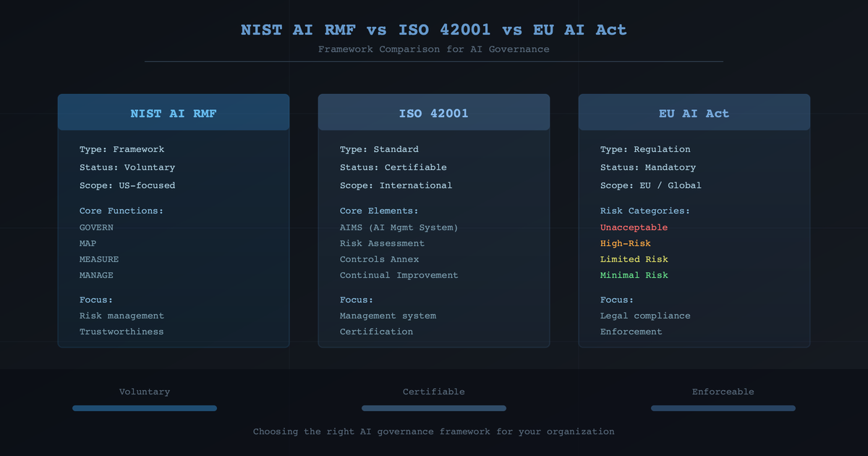Screen dimensions: 868x456
Task: Click 'Type: Regulation' text
Action: click(x=646, y=149)
